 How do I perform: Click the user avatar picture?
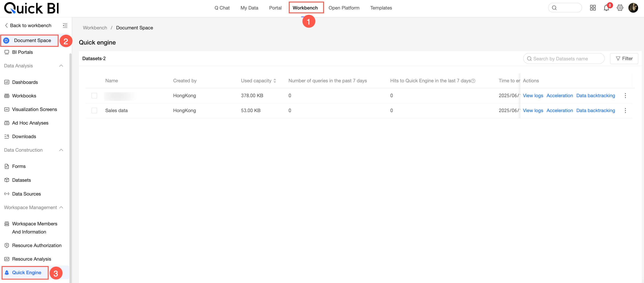coord(633,8)
